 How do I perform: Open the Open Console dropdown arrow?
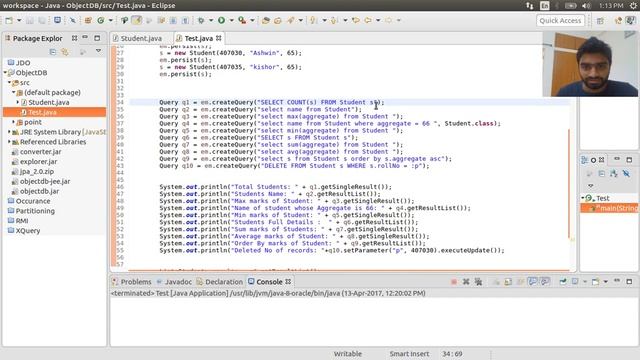(606, 282)
